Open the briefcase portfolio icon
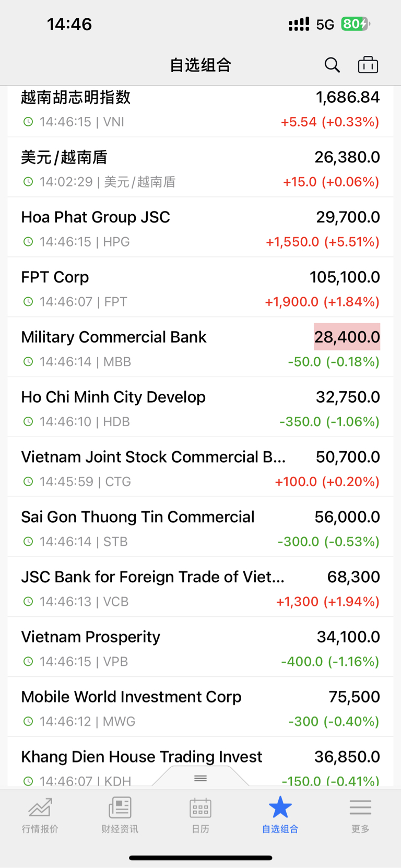This screenshot has width=401, height=868. click(368, 65)
